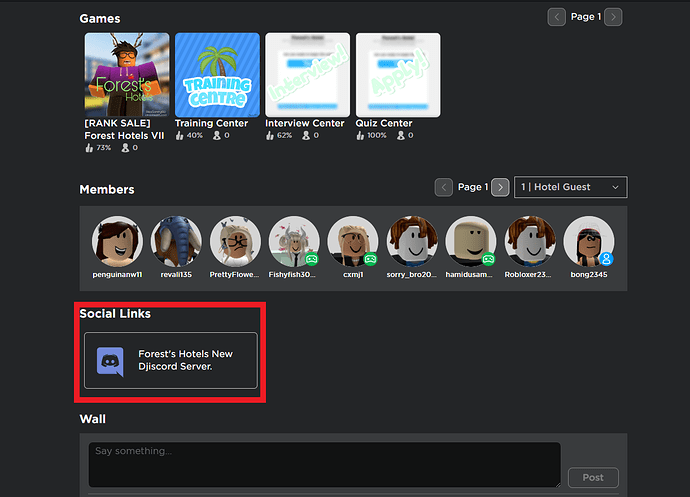
Task: Click the thumbs-up icon under Training Center
Action: click(x=179, y=136)
